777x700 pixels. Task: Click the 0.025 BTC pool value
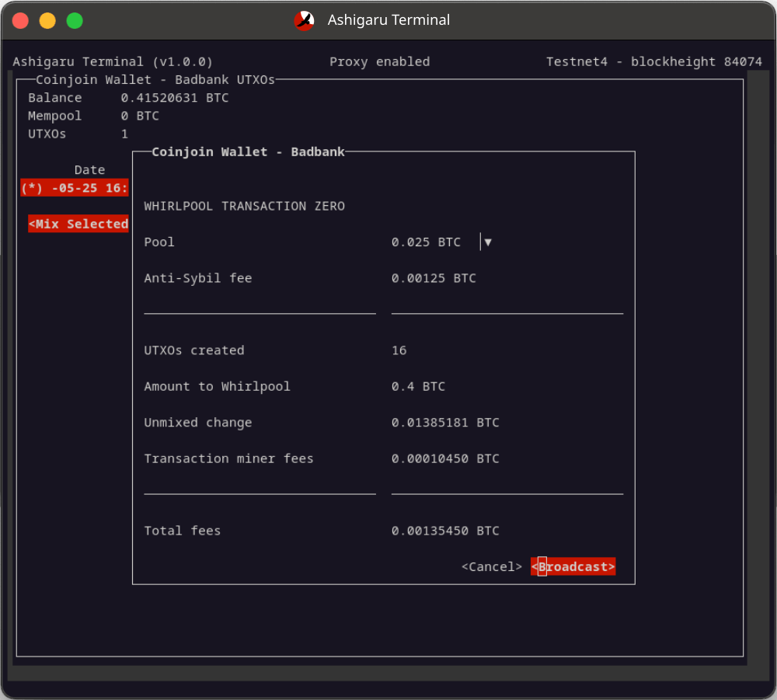426,242
